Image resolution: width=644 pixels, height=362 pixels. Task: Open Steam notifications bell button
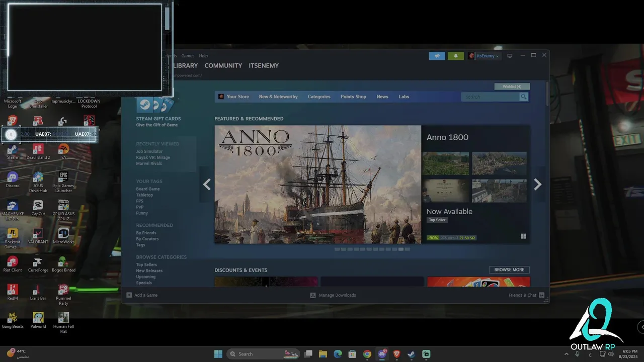(456, 56)
